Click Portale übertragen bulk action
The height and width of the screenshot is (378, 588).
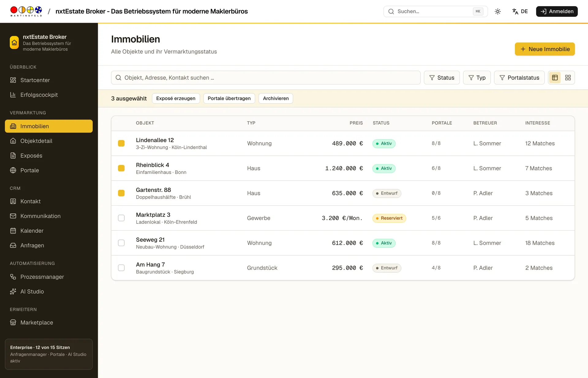click(229, 99)
